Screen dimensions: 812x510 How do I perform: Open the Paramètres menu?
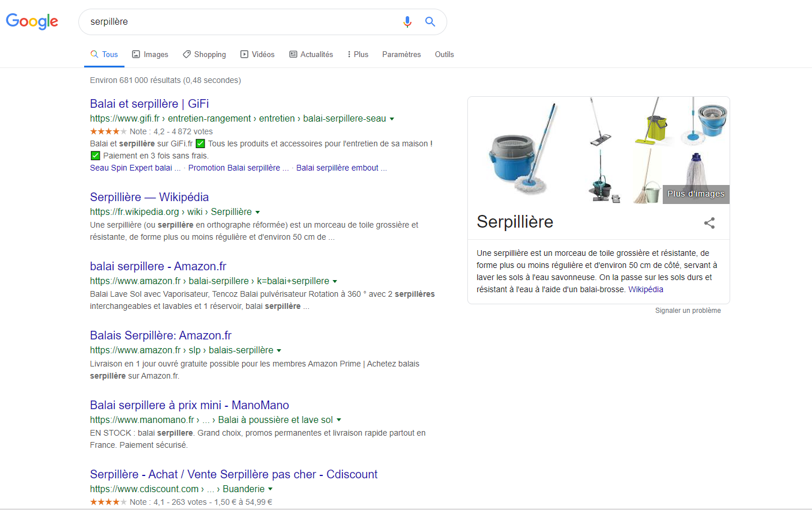(402, 54)
